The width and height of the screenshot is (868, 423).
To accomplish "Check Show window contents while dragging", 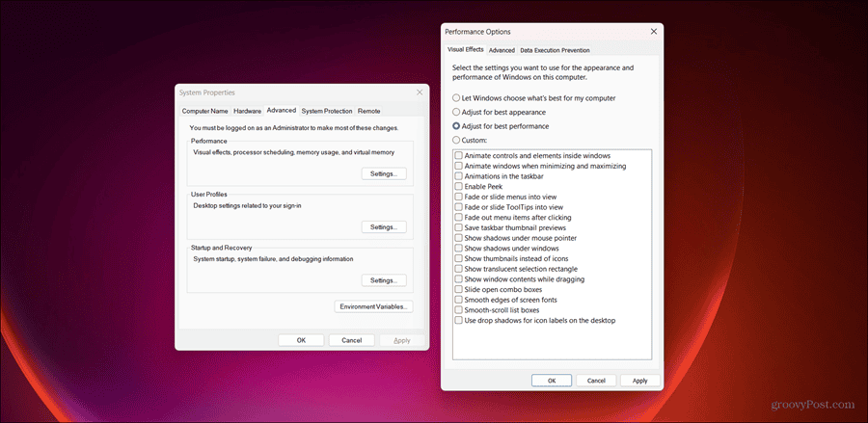I will click(x=458, y=279).
